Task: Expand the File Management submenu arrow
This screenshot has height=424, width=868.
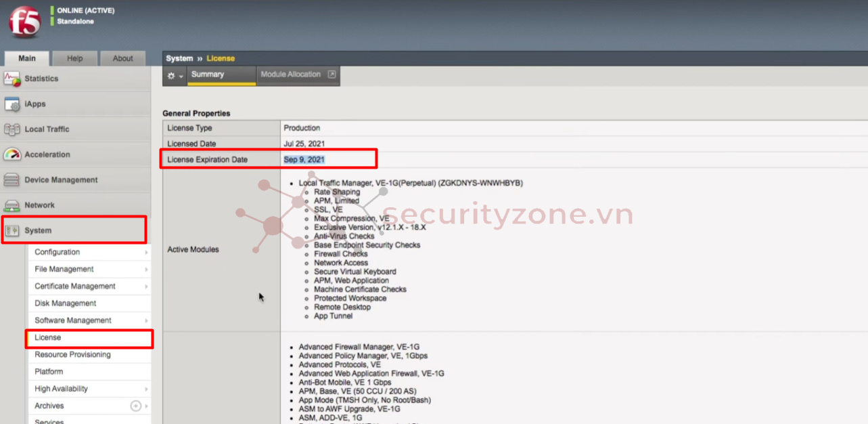Action: click(146, 270)
